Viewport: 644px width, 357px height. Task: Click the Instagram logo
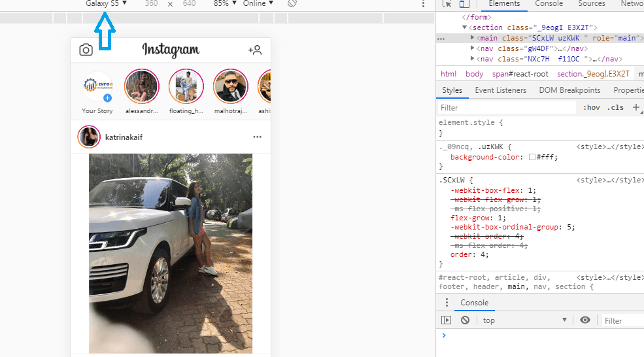point(171,50)
